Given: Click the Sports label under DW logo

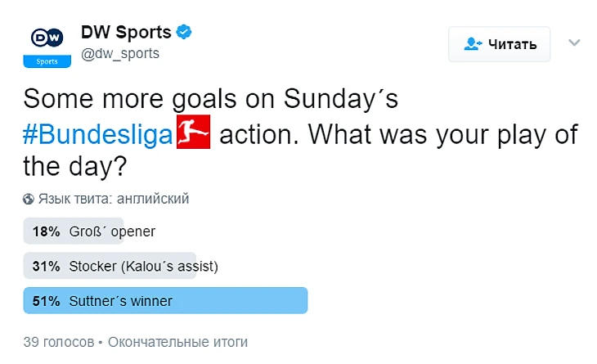Looking at the screenshot, I should pos(47,61).
